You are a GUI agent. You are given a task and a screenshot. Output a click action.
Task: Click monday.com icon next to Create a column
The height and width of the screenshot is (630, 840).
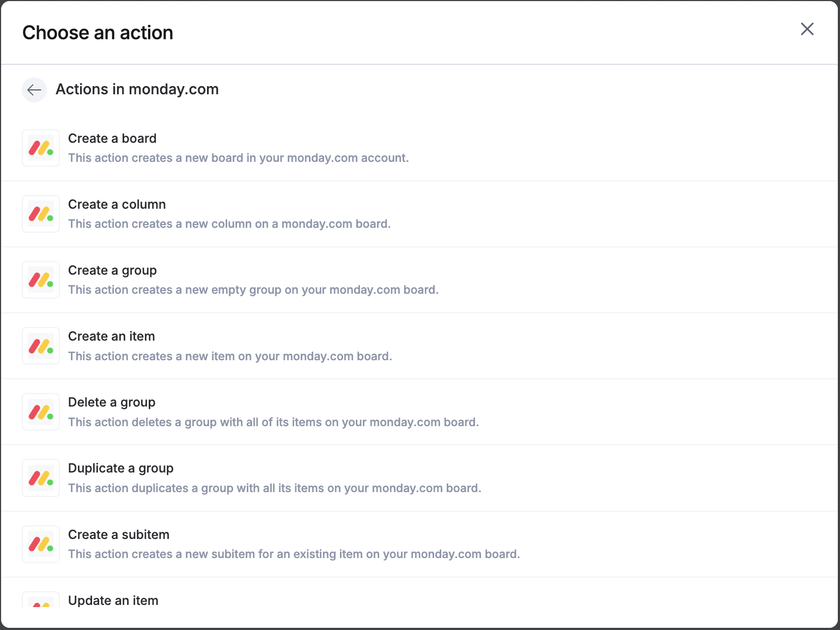click(41, 214)
